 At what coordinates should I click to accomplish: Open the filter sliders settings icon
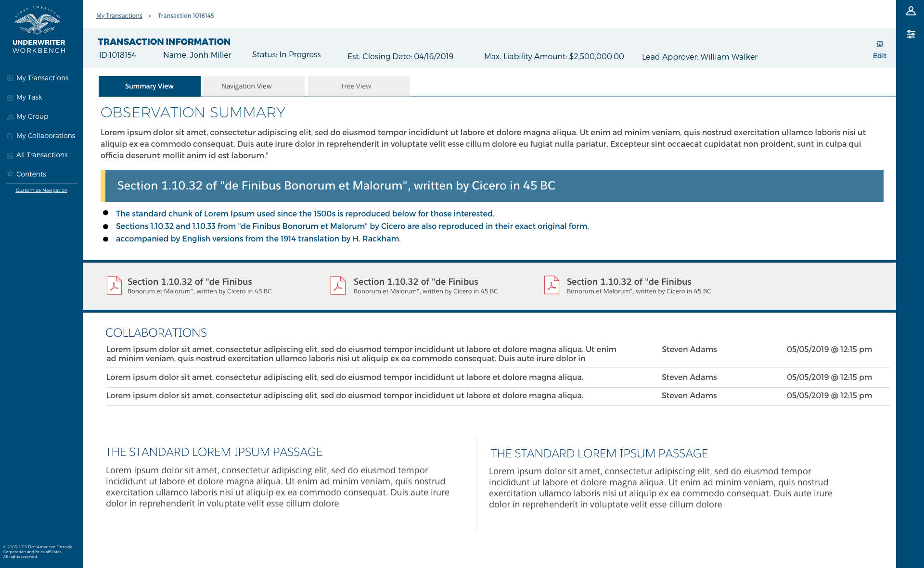(x=911, y=34)
